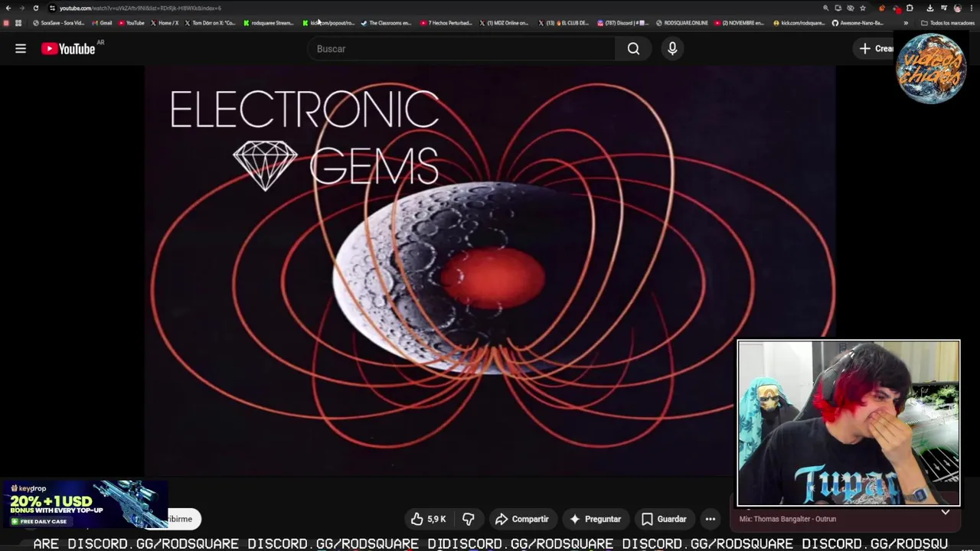
Task: Open the Tom Dörr on X bookmark
Action: (210, 23)
